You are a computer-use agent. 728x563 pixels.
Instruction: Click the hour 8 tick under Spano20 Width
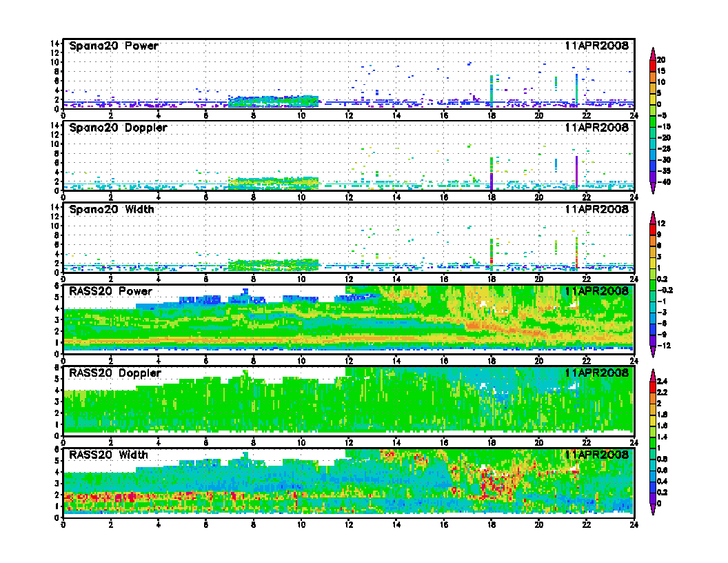coord(254,279)
